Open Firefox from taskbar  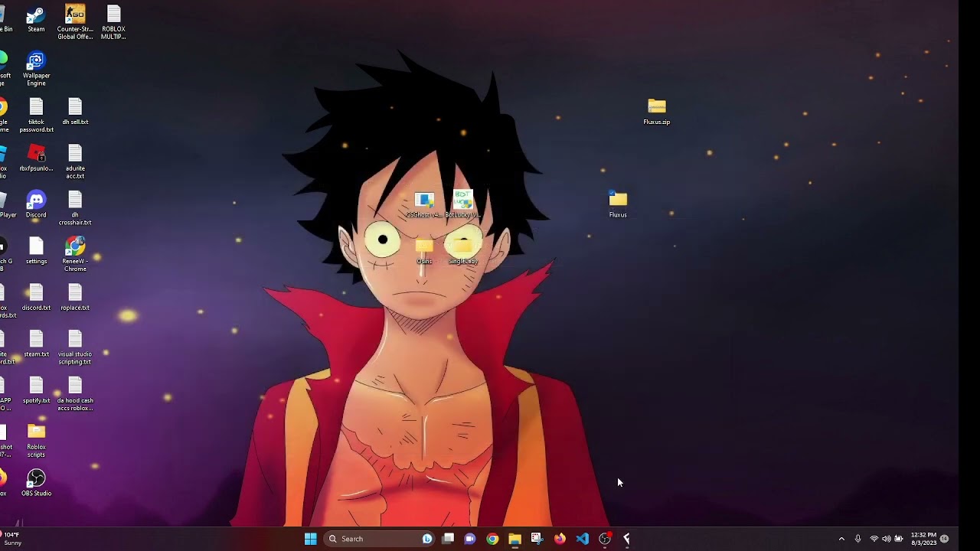[560, 539]
